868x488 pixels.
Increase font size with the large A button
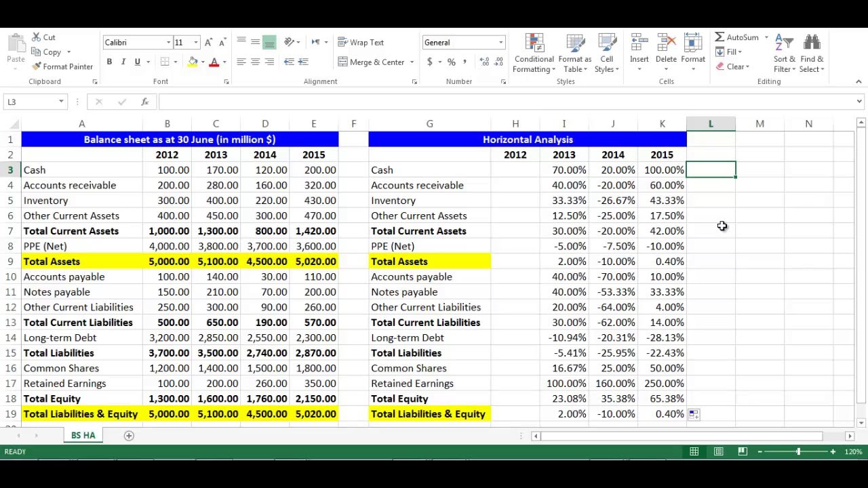click(209, 43)
